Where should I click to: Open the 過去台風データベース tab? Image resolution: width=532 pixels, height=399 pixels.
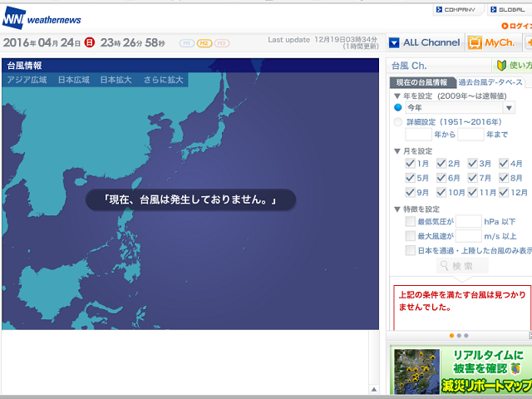point(490,82)
